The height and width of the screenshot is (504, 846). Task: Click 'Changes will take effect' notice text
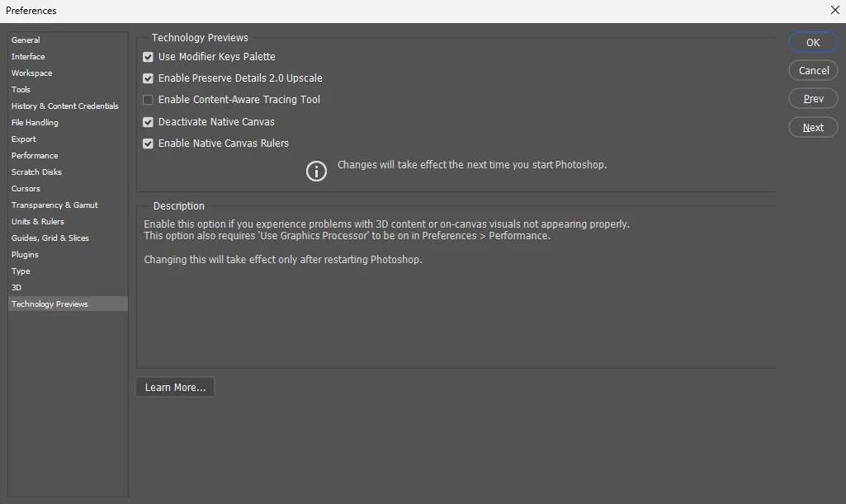(472, 165)
